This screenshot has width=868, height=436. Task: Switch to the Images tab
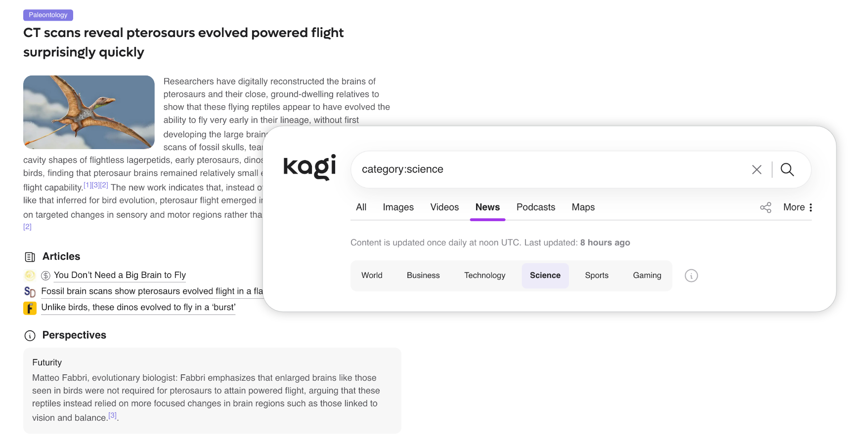(x=398, y=207)
